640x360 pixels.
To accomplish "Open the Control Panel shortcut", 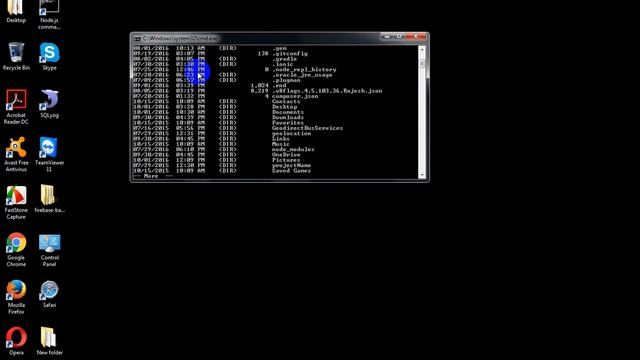I will [x=49, y=249].
